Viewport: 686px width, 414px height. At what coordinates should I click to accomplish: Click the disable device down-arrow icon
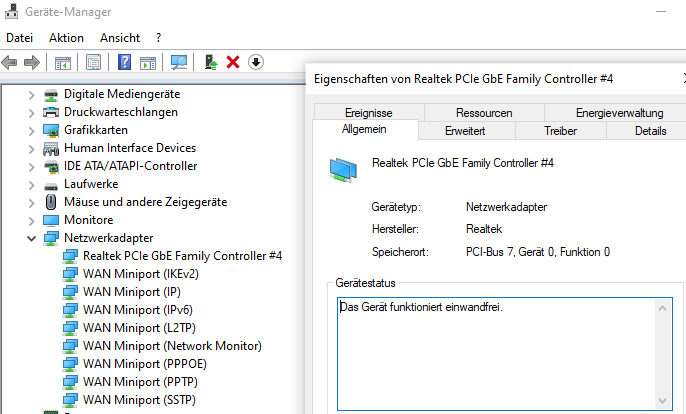(256, 62)
